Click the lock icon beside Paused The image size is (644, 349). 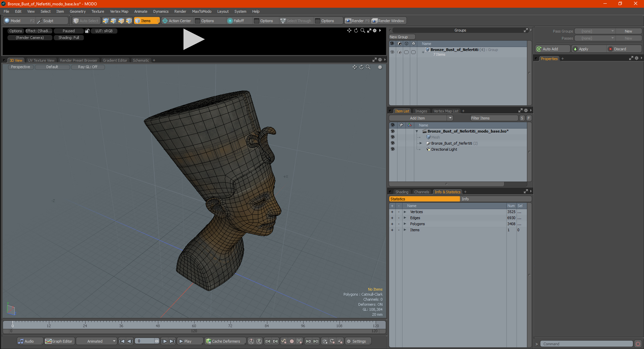coord(87,31)
